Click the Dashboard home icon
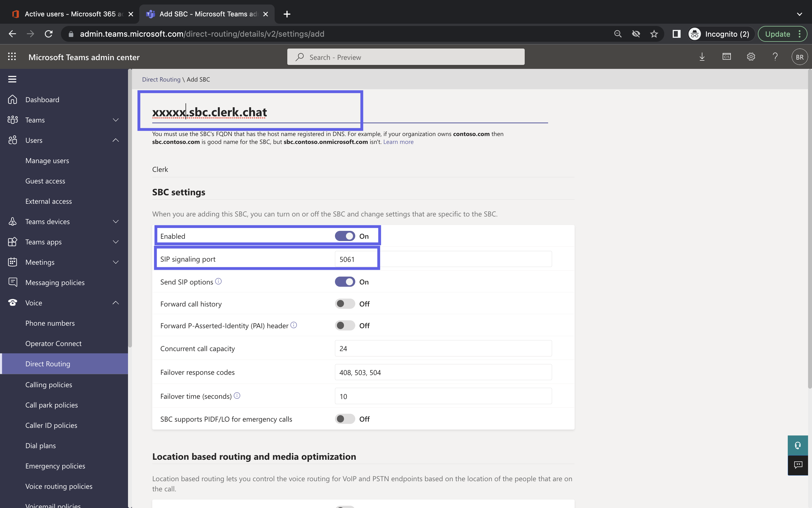This screenshot has height=508, width=812. 12,99
